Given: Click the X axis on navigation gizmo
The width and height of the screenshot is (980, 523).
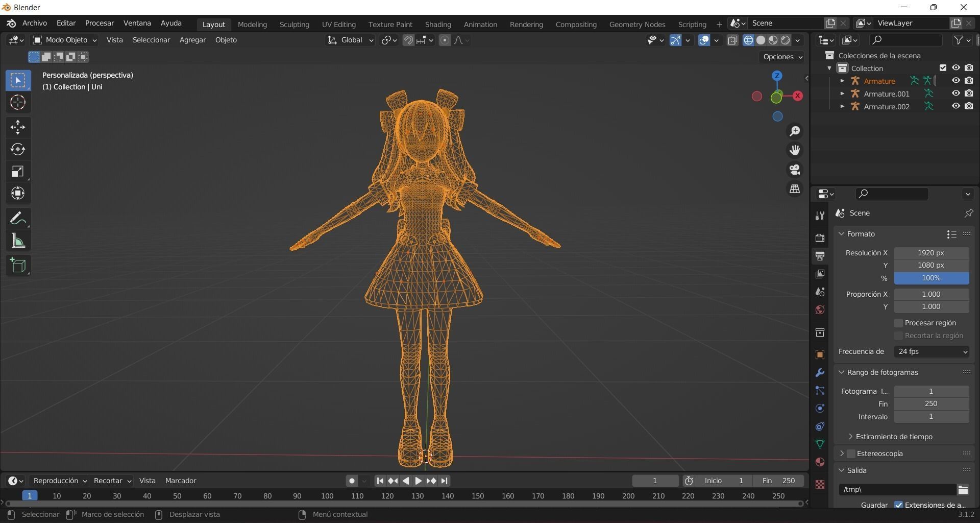Looking at the screenshot, I should (x=797, y=96).
